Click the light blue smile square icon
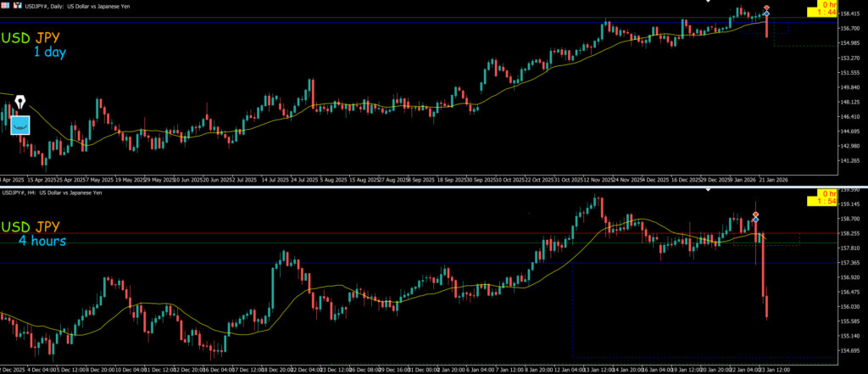 click(x=20, y=125)
